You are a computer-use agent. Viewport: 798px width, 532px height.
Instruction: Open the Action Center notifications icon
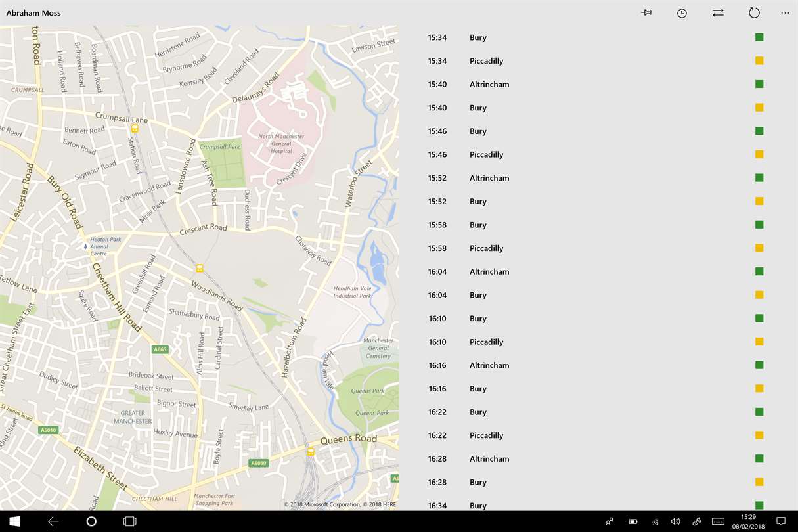tap(781, 521)
